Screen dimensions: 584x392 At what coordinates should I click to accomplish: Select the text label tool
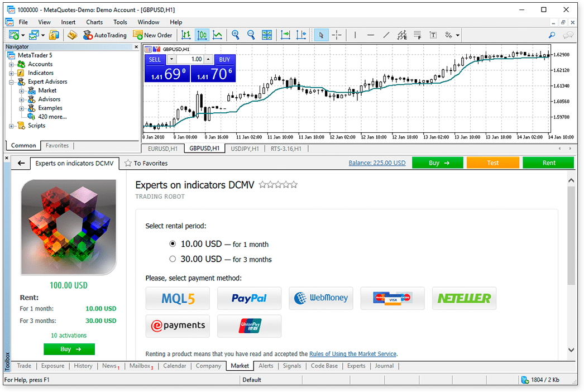[433, 35]
